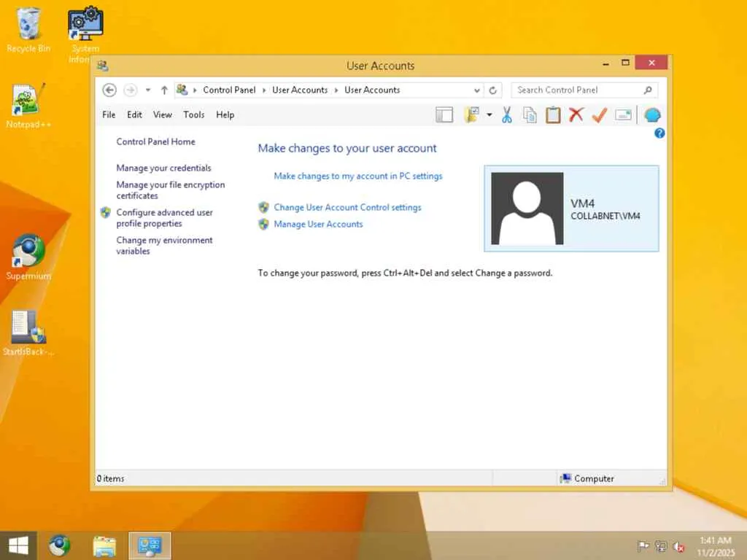The height and width of the screenshot is (560, 747).
Task: Click the Forward navigation arrow
Action: click(x=130, y=90)
